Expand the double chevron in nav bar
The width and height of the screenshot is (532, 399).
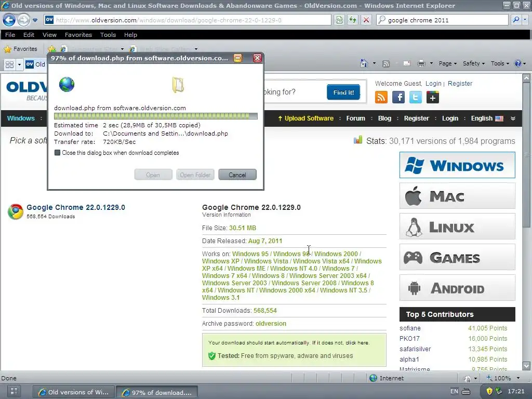pos(513,118)
